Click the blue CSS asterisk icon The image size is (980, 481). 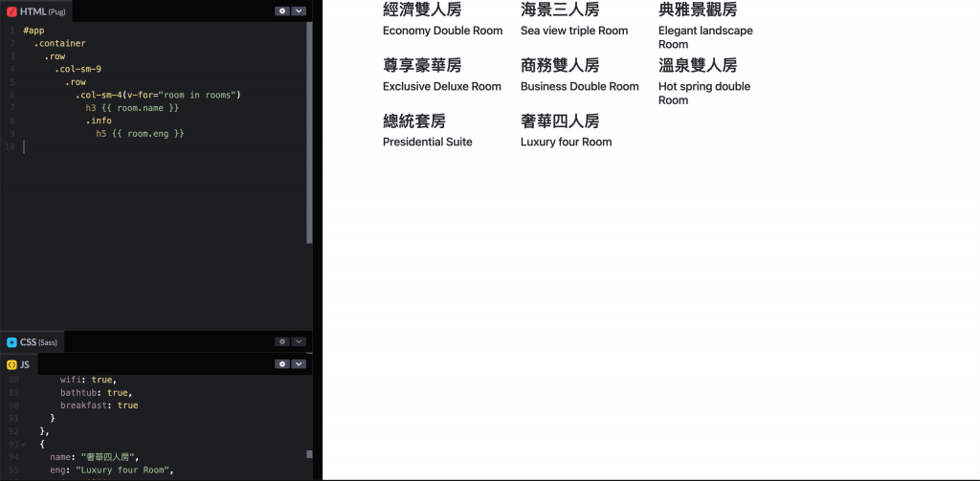tap(11, 342)
